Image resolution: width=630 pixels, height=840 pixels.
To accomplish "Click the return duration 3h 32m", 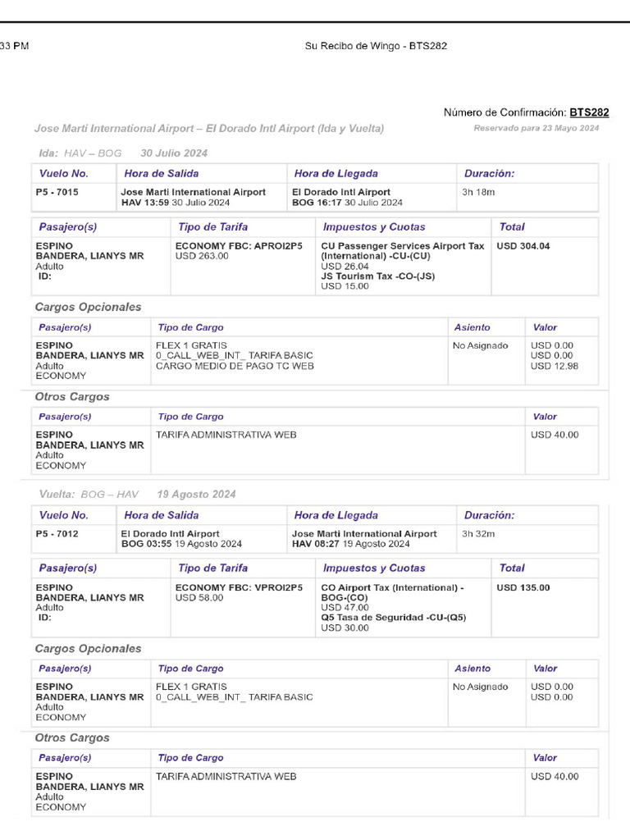I will pyautogui.click(x=478, y=533).
